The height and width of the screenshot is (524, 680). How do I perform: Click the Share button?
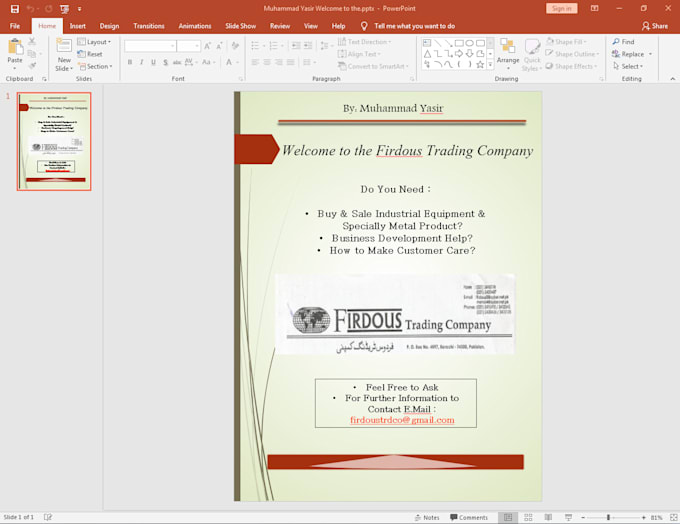tap(655, 26)
